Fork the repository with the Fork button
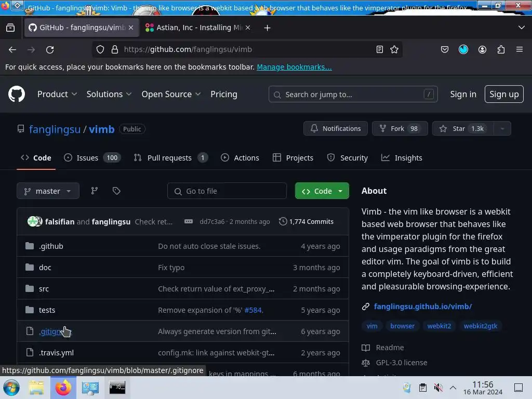This screenshot has width=532, height=399. (x=400, y=129)
